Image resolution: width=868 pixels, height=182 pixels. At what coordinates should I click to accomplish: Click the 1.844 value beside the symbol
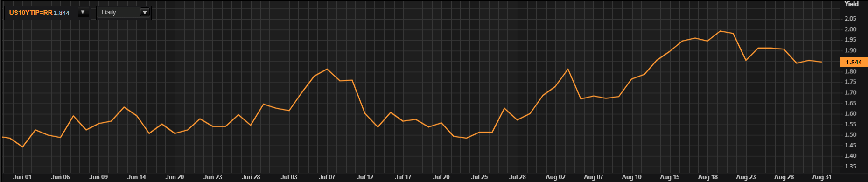point(62,13)
